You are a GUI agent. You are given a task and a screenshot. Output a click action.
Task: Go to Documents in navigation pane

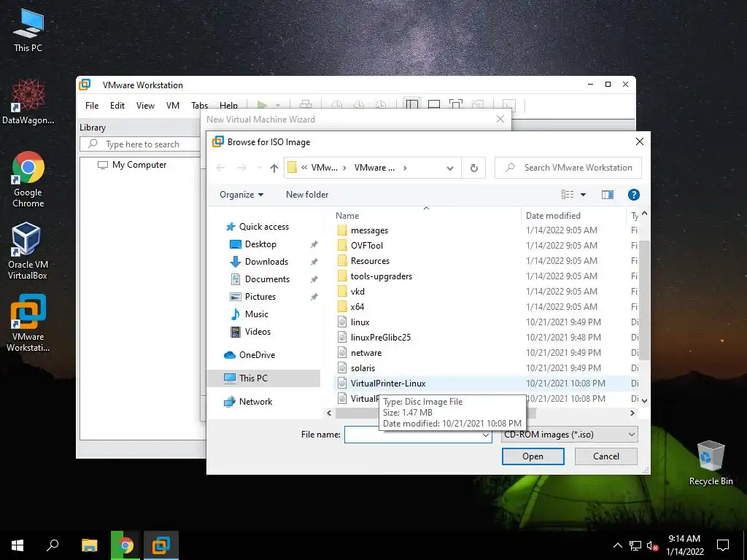pyautogui.click(x=267, y=279)
